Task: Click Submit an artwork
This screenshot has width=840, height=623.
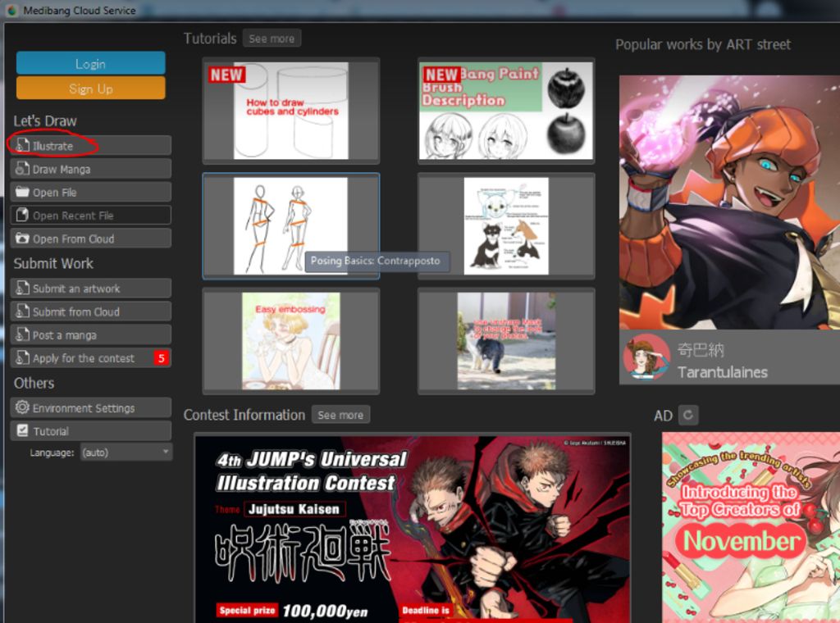Action: click(x=90, y=288)
